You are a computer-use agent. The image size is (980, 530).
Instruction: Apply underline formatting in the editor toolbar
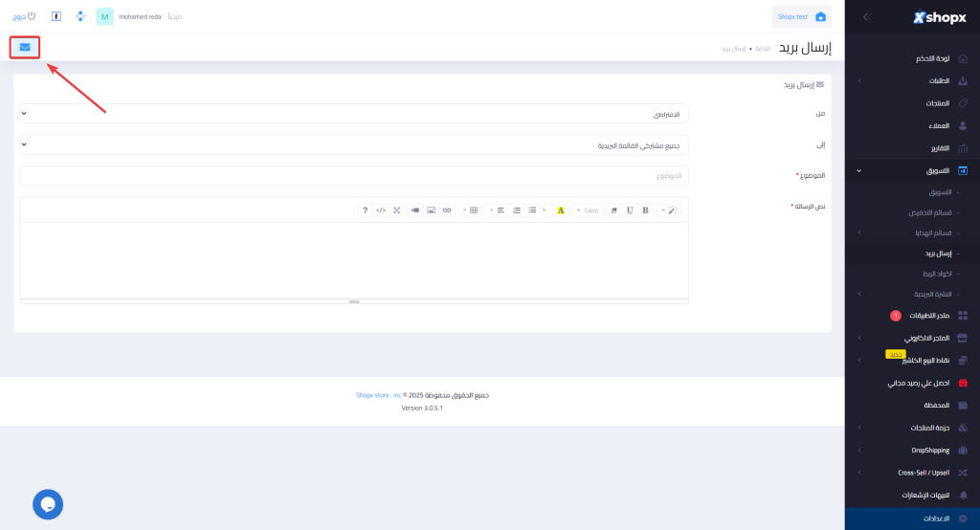tap(629, 210)
